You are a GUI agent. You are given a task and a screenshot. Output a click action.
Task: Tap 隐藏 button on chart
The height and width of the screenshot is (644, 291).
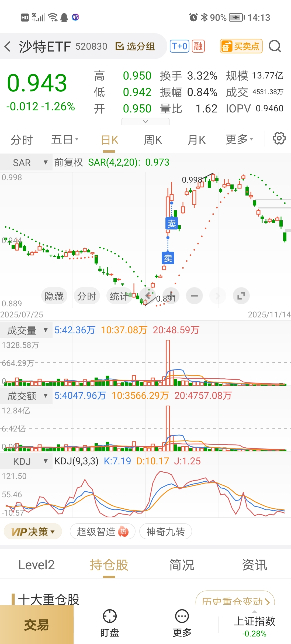[54, 296]
